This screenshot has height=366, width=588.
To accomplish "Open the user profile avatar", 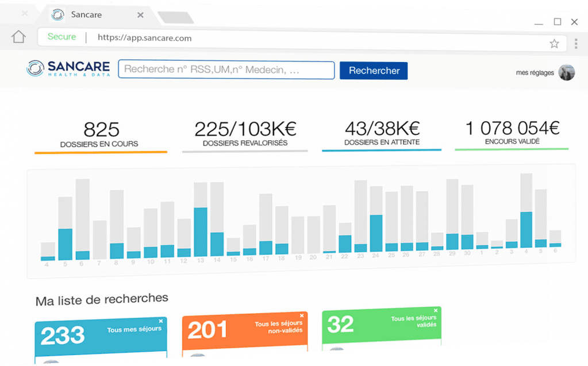I will (x=566, y=72).
